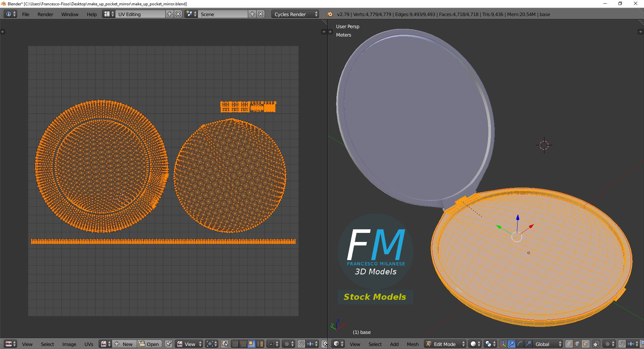Toggle snapping in the UV editor
This screenshot has width=644, height=349.
[x=301, y=344]
